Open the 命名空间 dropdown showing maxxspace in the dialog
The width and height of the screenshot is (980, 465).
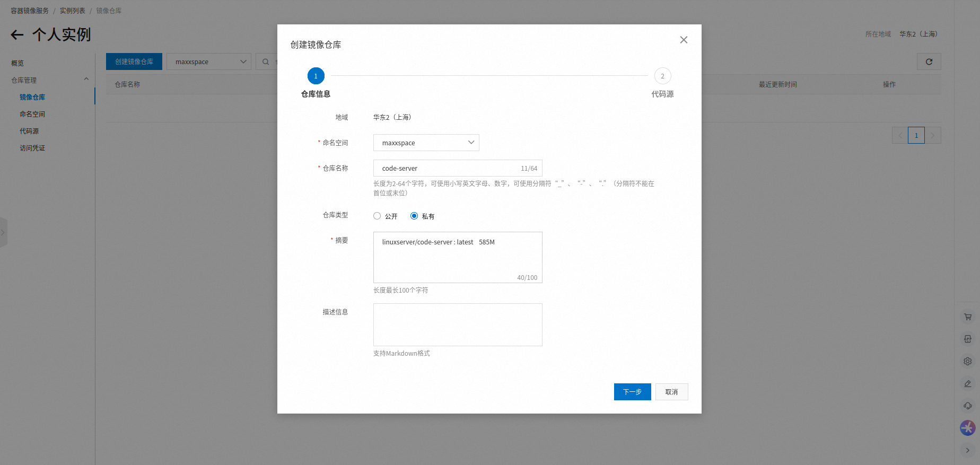pos(426,143)
